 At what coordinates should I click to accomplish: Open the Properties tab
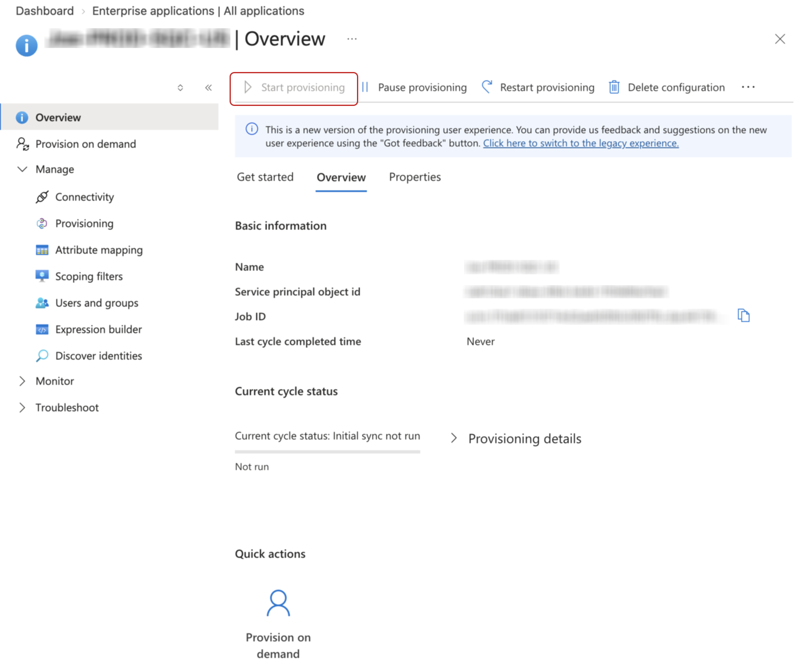point(415,177)
